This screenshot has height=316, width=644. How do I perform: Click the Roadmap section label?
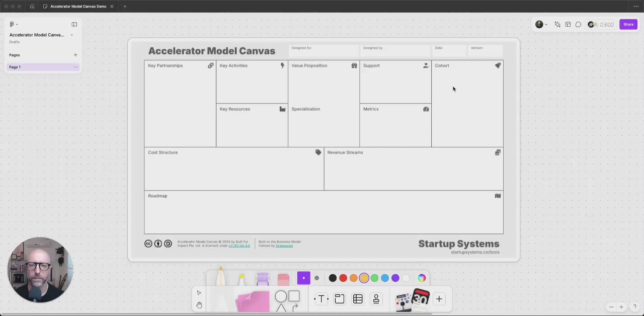point(157,196)
